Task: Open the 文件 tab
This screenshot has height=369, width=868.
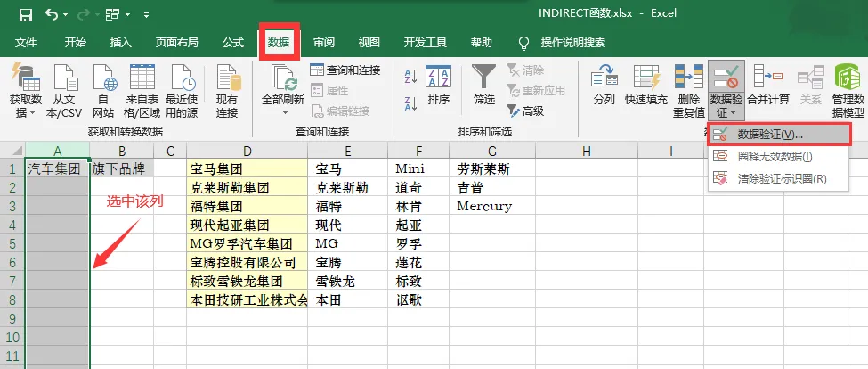Action: click(26, 43)
